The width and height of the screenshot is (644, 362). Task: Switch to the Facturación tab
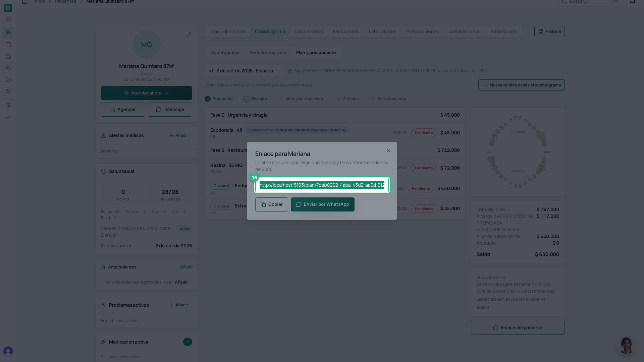coord(346,32)
